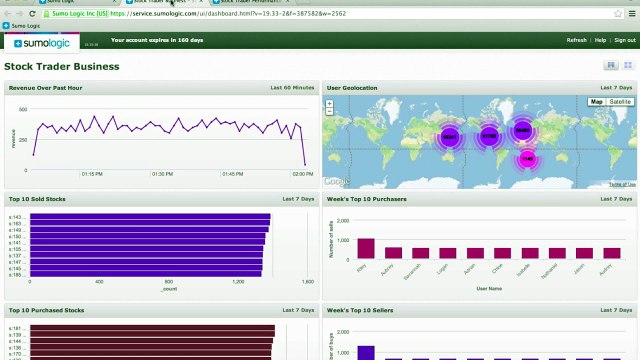Bookmark this page with the star icon

tap(618, 13)
